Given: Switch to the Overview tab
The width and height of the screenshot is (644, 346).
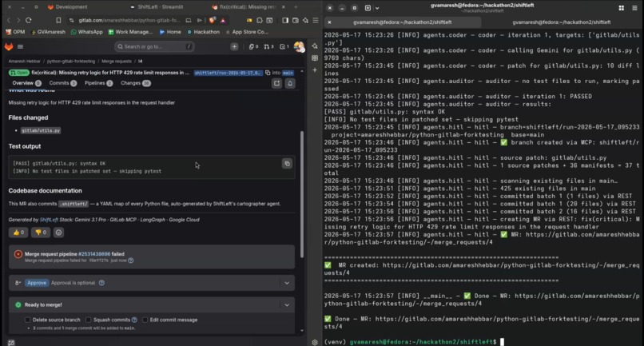Looking at the screenshot, I should click(x=26, y=83).
